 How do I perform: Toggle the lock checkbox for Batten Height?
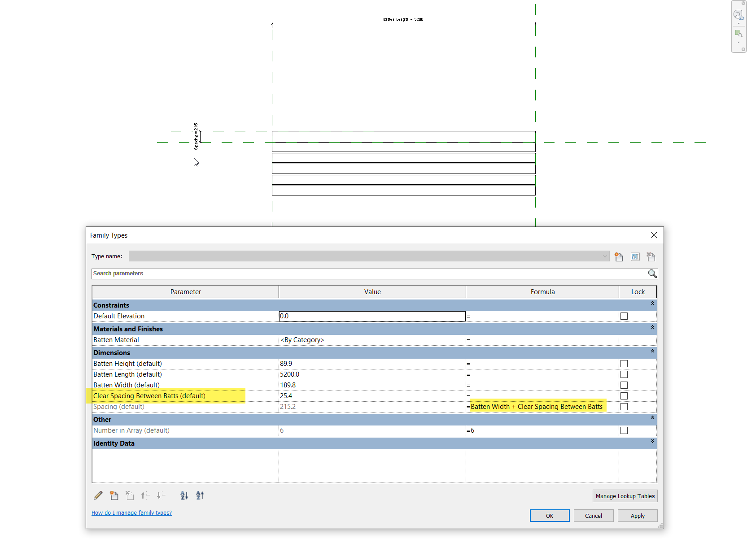click(x=624, y=364)
